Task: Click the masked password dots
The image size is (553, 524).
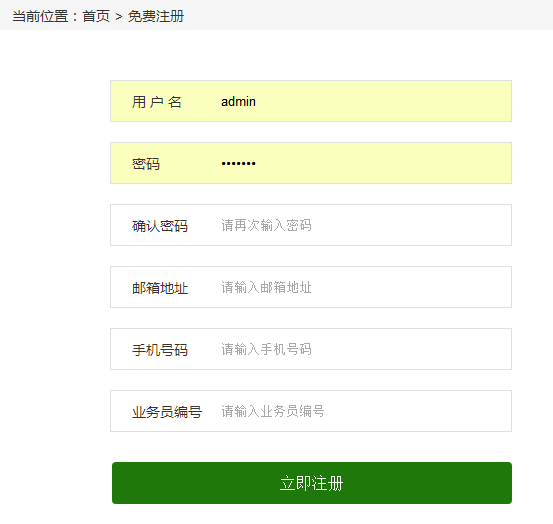Action: (238, 163)
